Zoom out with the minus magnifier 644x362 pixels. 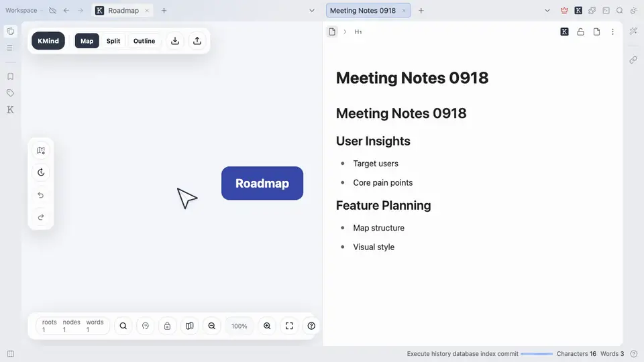pyautogui.click(x=212, y=326)
